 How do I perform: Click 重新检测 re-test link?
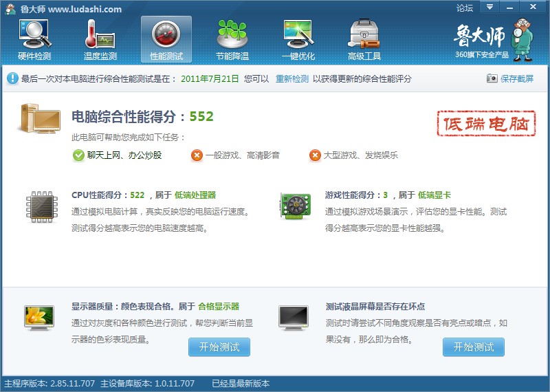pyautogui.click(x=291, y=78)
